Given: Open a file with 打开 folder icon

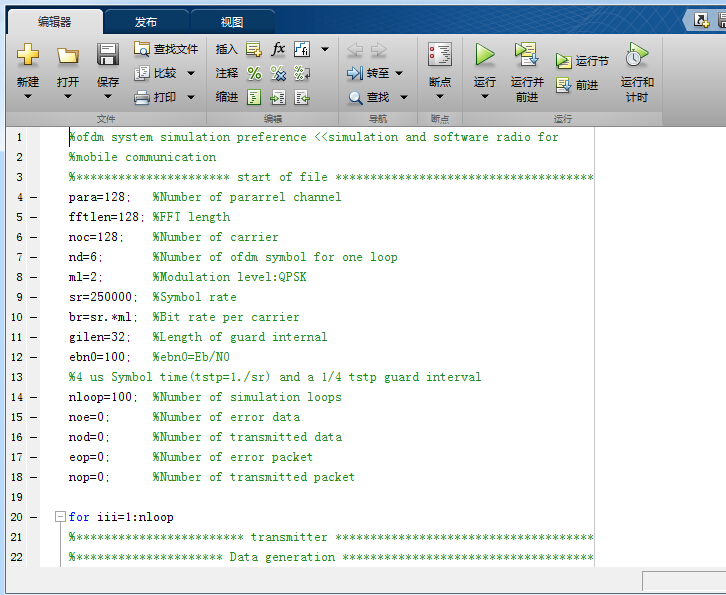Looking at the screenshot, I should 68,56.
